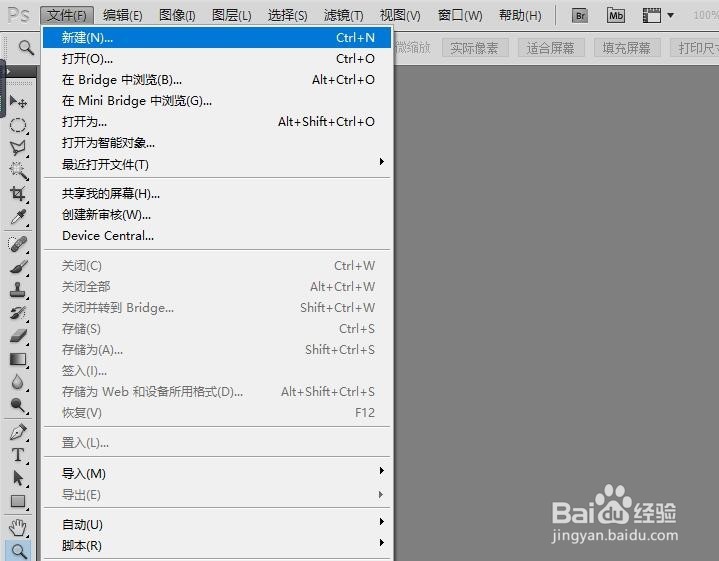Select the Pen tool
Image resolution: width=719 pixels, height=561 pixels.
[x=18, y=432]
